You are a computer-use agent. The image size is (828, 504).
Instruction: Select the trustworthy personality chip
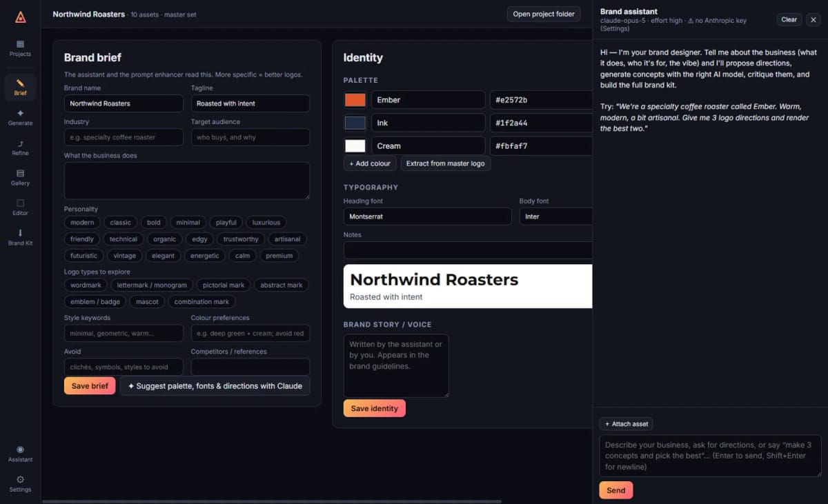point(241,239)
